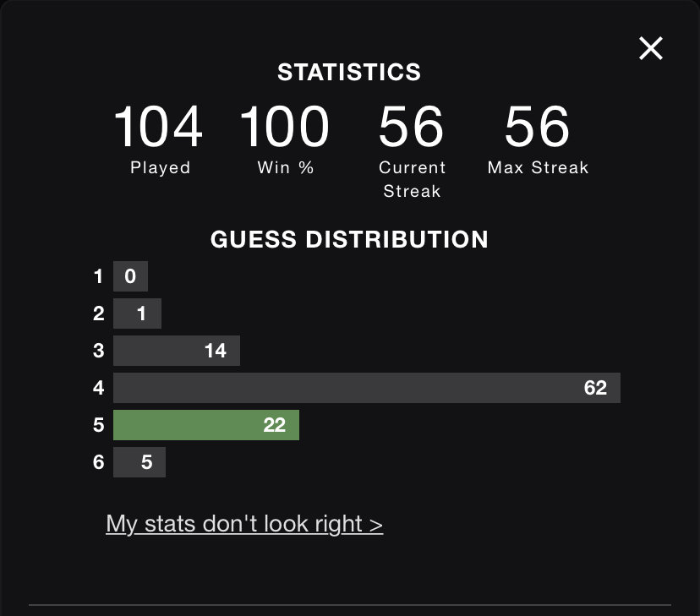Click the Played label text
700x616 pixels.
(161, 167)
